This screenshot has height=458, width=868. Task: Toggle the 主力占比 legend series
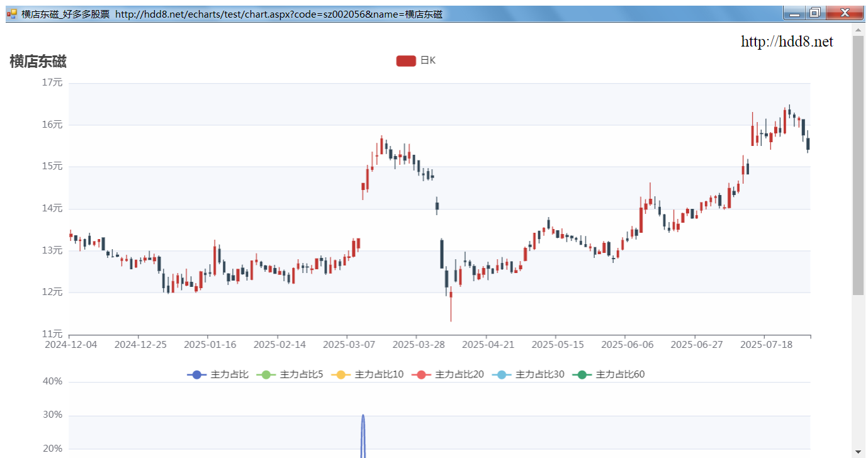point(218,374)
